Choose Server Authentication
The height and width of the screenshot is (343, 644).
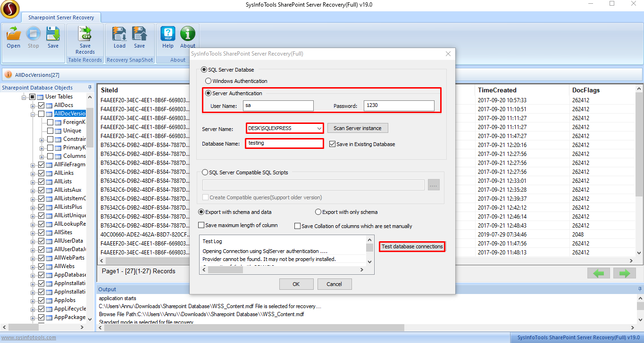coord(209,93)
